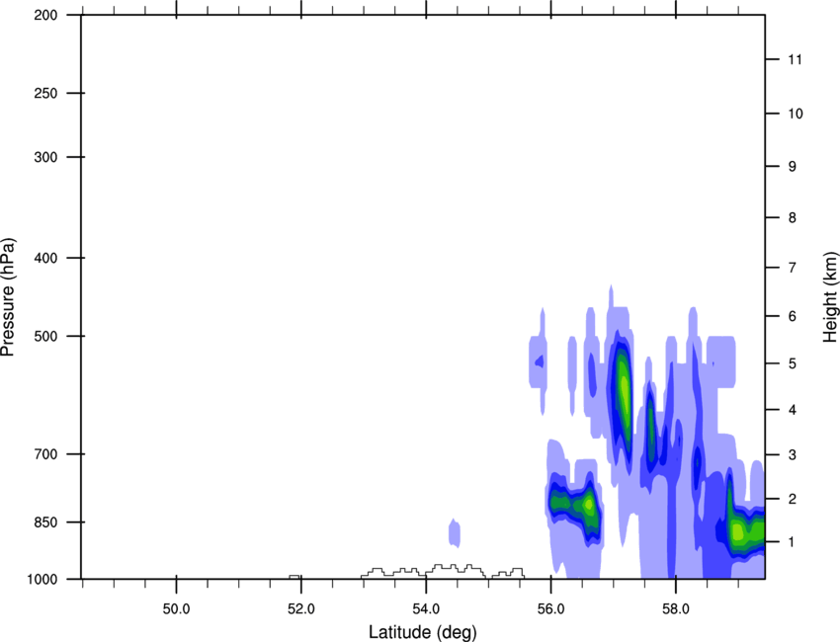This screenshot has height=642, width=840.
Task: Pick the 3 km height label
Action: (793, 455)
